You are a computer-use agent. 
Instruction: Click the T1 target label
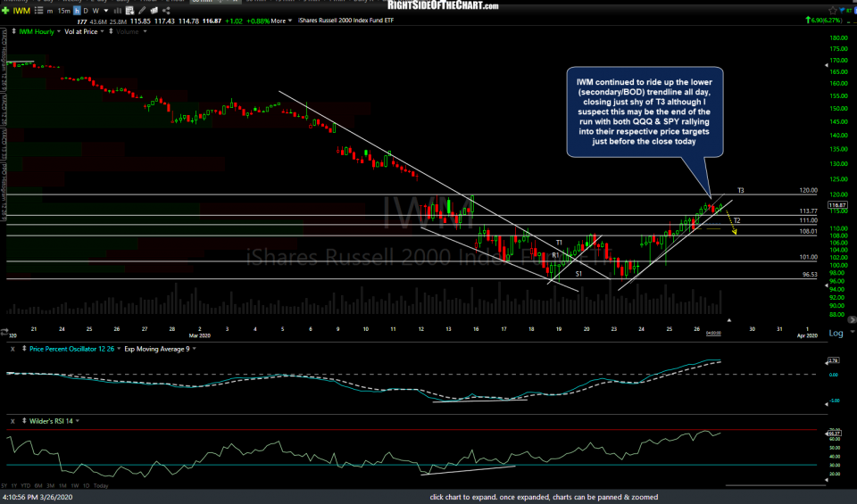coord(559,243)
